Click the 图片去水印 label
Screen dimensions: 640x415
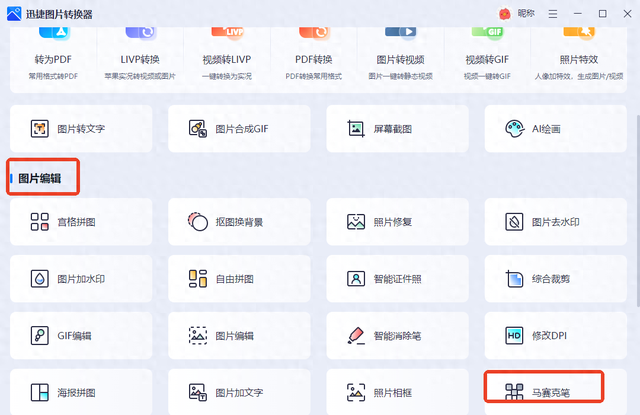556,222
